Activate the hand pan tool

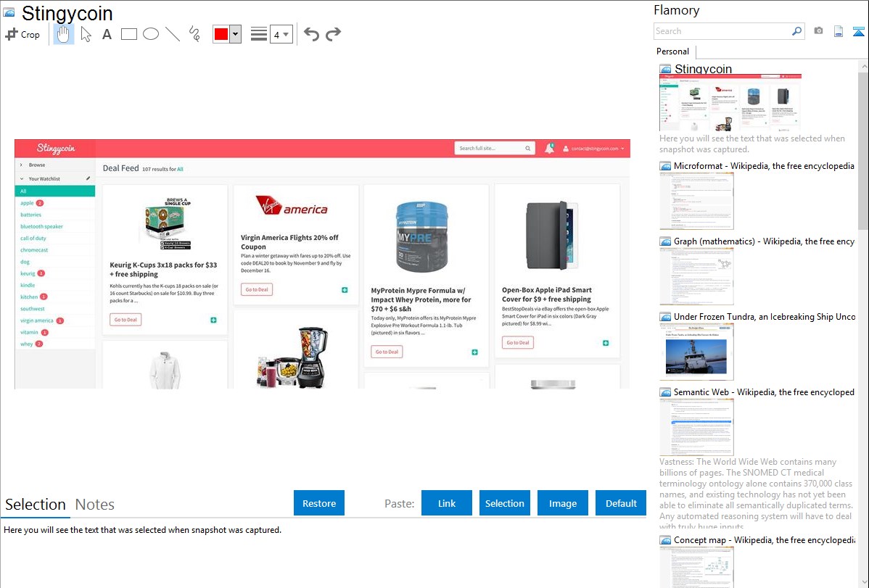(63, 34)
